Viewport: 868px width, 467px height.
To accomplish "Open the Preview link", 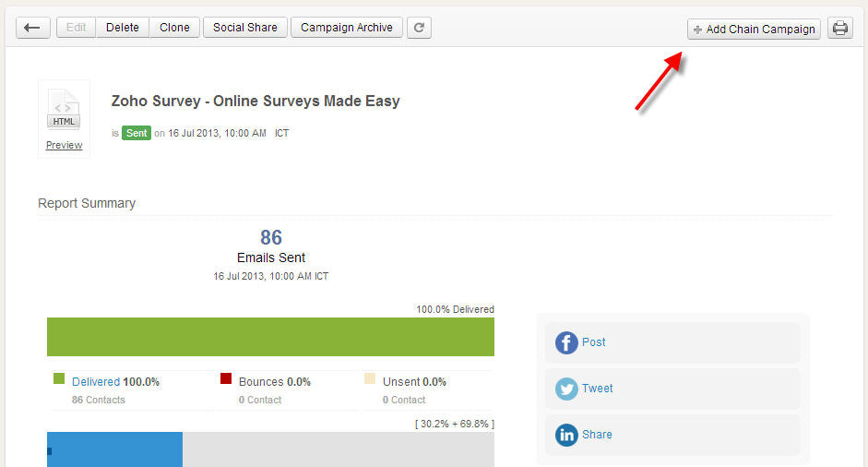I will tap(65, 145).
